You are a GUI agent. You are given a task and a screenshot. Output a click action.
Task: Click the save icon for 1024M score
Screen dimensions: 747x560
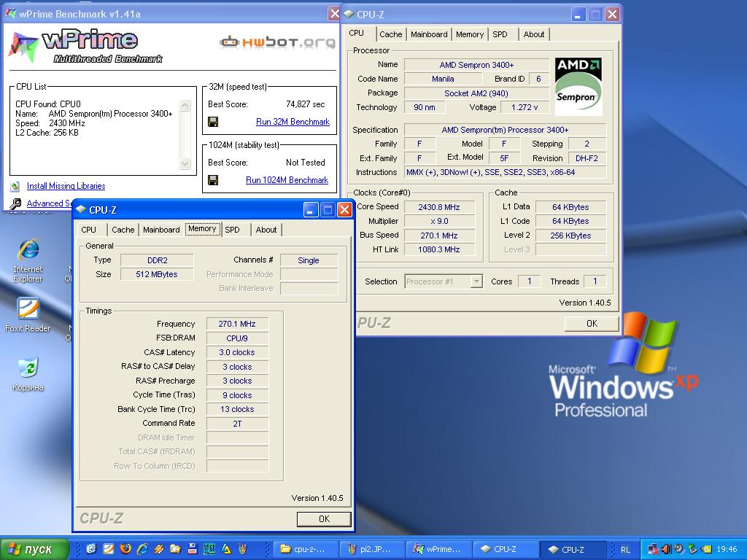(213, 180)
